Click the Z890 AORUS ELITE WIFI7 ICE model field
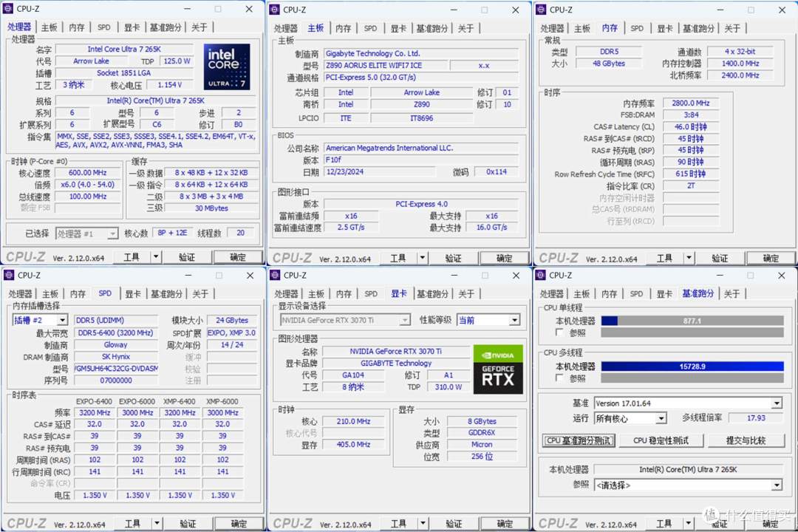The height and width of the screenshot is (532, 798). [385, 65]
